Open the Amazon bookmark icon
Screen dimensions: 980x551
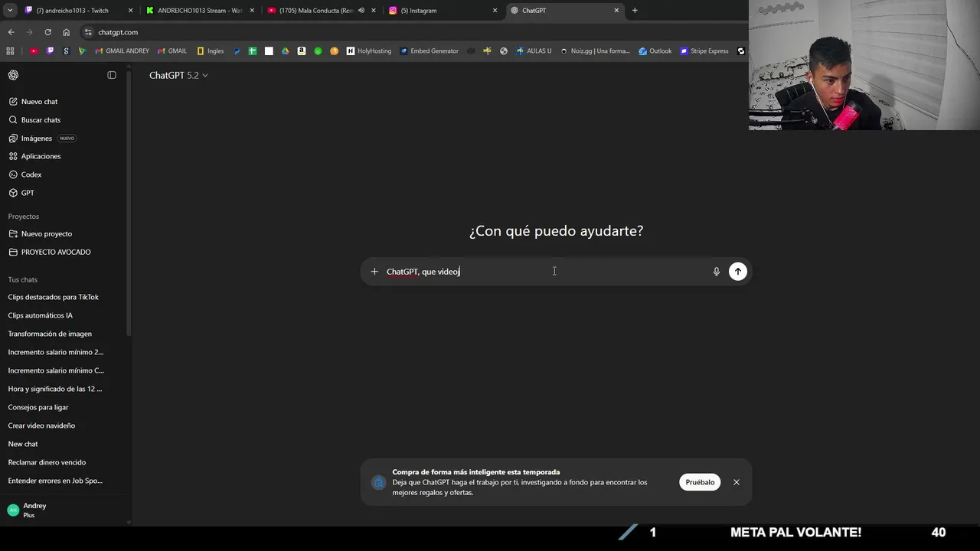(x=302, y=51)
